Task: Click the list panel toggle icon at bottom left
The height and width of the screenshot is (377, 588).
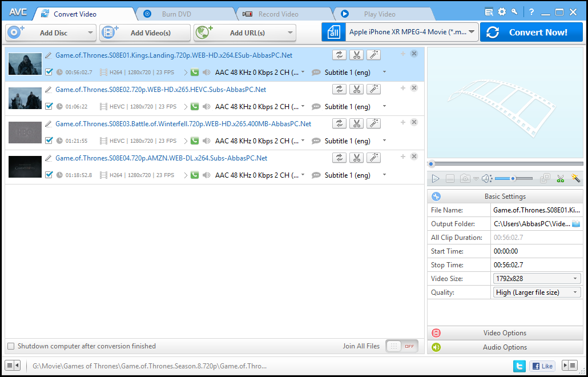Action: (x=13, y=366)
